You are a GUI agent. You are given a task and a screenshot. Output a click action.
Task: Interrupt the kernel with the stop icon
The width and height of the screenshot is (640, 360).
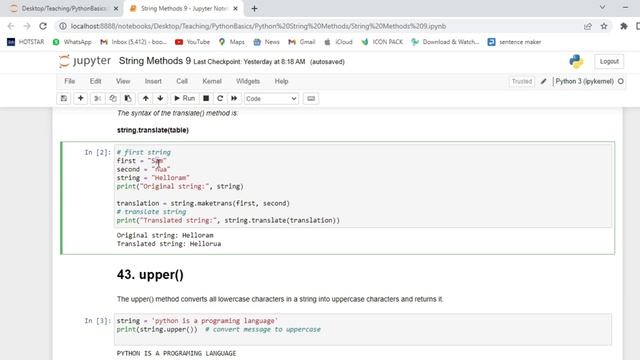click(206, 98)
